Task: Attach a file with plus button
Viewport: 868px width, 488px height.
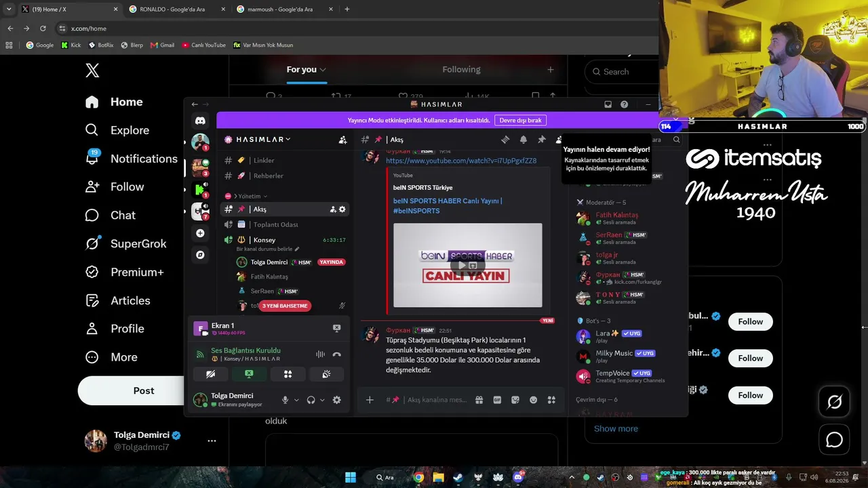Action: 370,400
